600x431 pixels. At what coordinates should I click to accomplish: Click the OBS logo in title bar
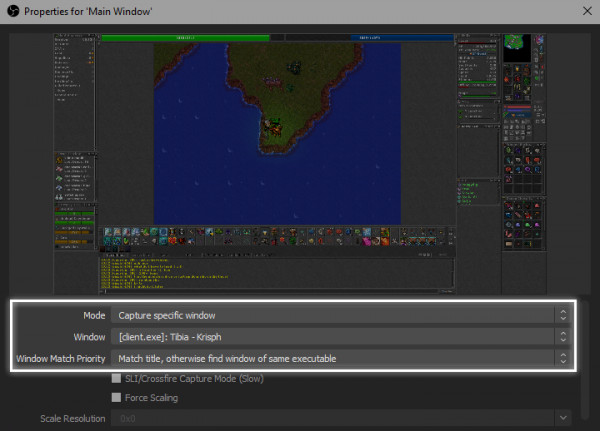13,11
